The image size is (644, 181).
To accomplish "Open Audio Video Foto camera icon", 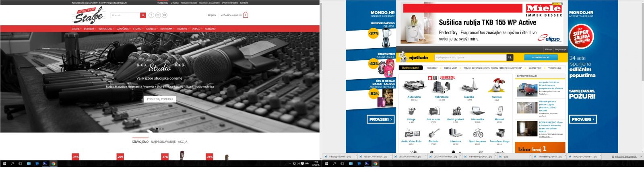I will pos(411,134).
